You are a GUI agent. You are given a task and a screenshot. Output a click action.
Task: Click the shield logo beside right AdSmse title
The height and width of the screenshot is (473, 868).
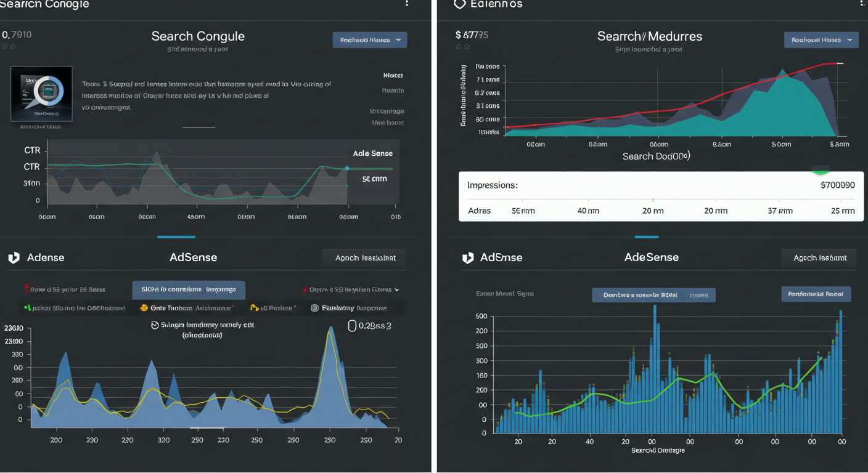click(x=468, y=257)
